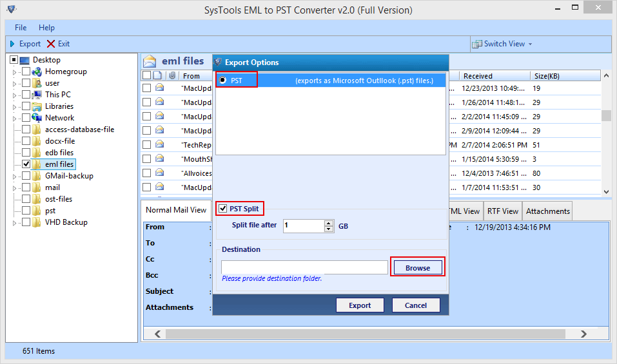The height and width of the screenshot is (364, 617).
Task: Click Cancel button in dialog
Action: [416, 305]
